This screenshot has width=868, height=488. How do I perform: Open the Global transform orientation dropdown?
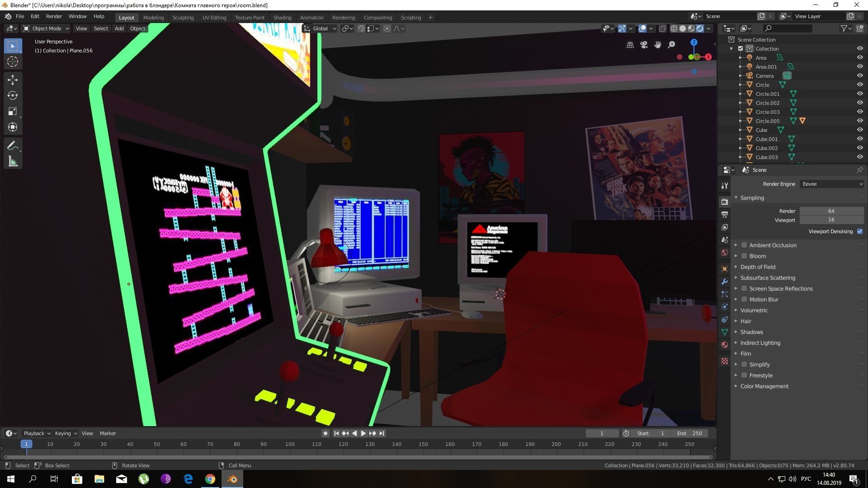(320, 28)
